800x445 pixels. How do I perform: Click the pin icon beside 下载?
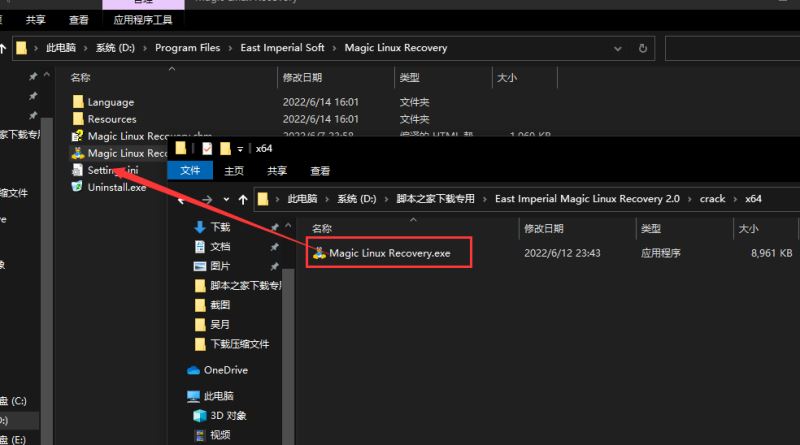pyautogui.click(x=274, y=227)
